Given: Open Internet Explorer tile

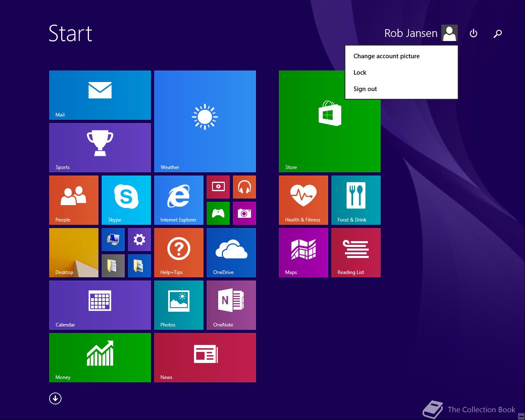Looking at the screenshot, I should (179, 200).
